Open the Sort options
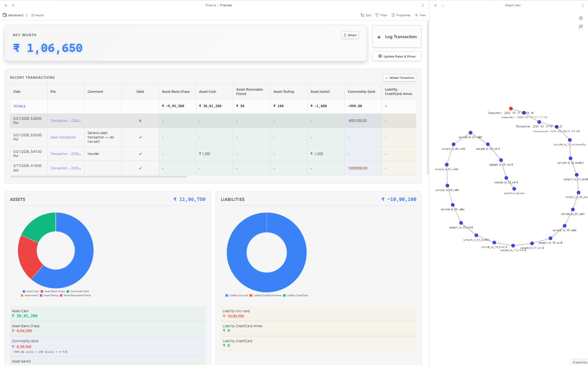The height and width of the screenshot is (365, 588). coord(366,15)
